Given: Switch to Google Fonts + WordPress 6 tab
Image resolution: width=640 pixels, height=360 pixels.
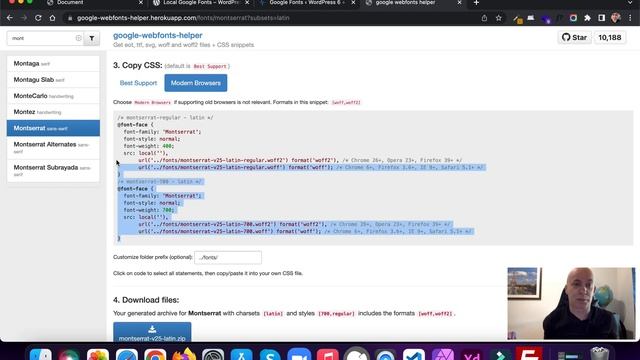Looking at the screenshot, I should point(306,3).
